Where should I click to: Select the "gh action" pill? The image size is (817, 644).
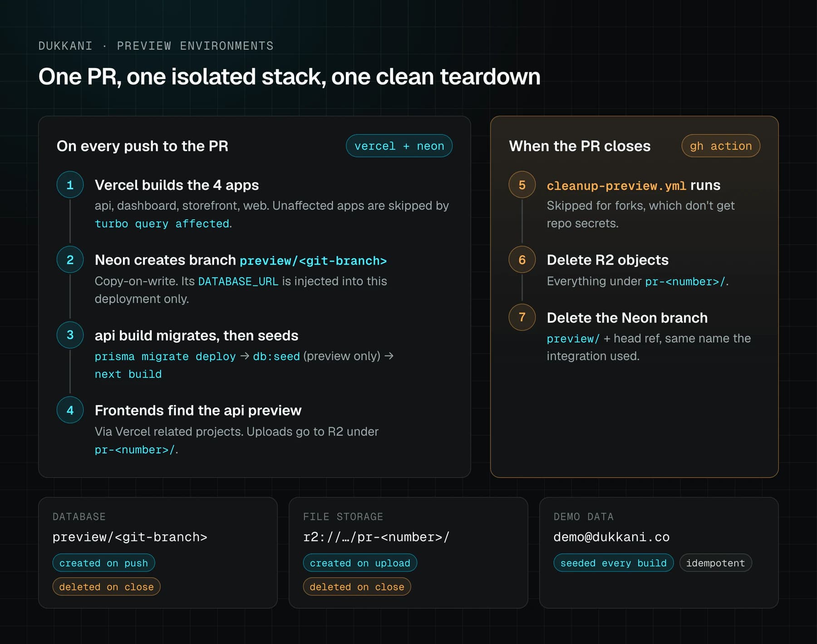click(x=721, y=146)
